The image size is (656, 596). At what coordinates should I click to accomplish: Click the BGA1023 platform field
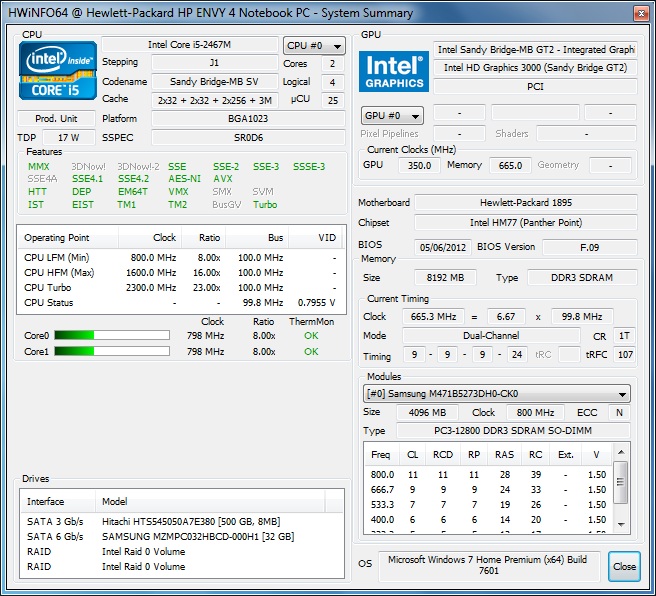(x=248, y=119)
